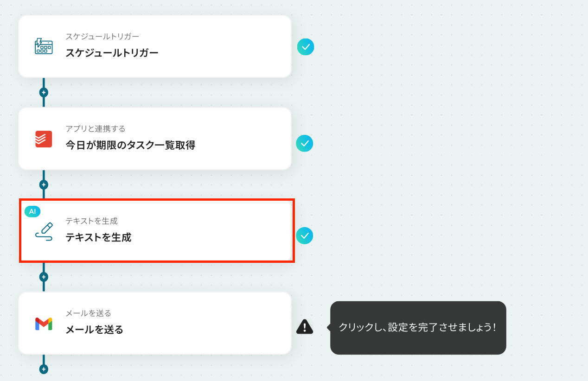588x381 pixels.
Task: Open the 今日が期限のタスク一覧取得 step
Action: tap(155, 139)
